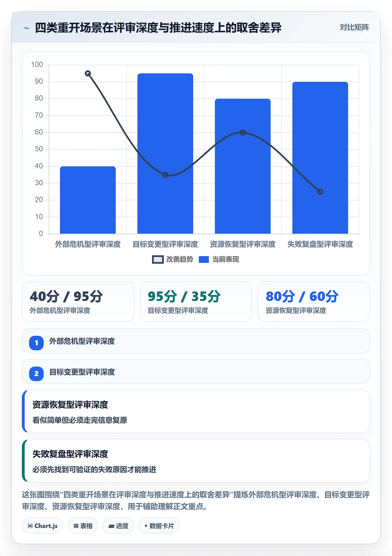
Task: Click the y-axis label 100
Action: point(37,65)
